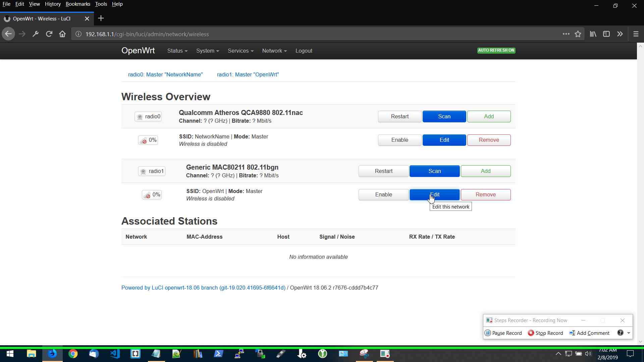Image resolution: width=644 pixels, height=362 pixels.
Task: Toggle the AUTO REFRESH ON badge
Action: pos(496,50)
